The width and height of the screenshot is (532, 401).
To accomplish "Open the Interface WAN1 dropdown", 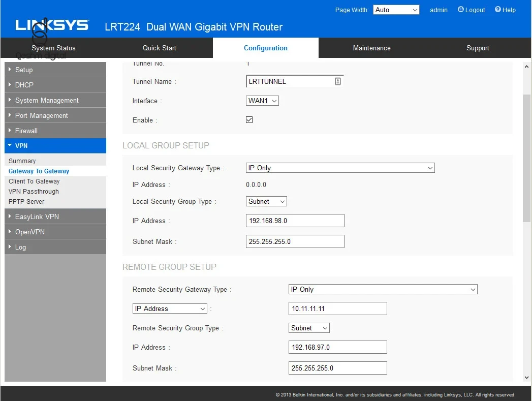I will pyautogui.click(x=262, y=101).
